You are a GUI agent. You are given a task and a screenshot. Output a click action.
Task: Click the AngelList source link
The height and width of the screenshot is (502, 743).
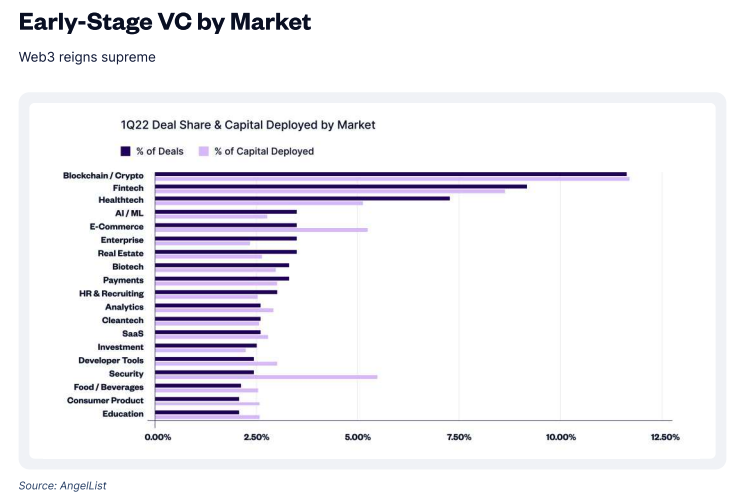83,485
